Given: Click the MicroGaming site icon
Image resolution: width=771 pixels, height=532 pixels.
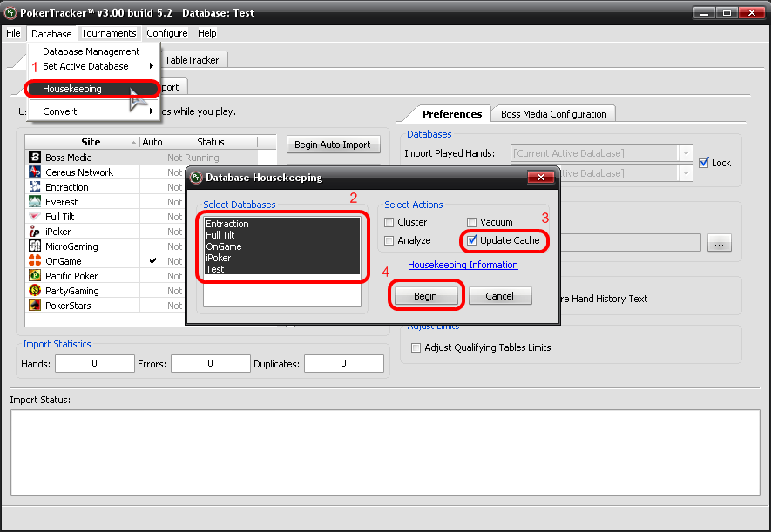Looking at the screenshot, I should click(35, 246).
